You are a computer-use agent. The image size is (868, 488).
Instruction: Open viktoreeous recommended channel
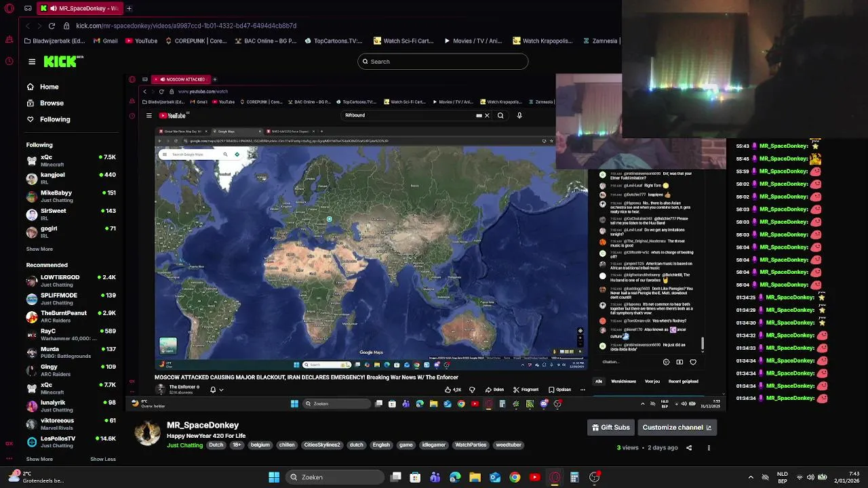coord(71,424)
